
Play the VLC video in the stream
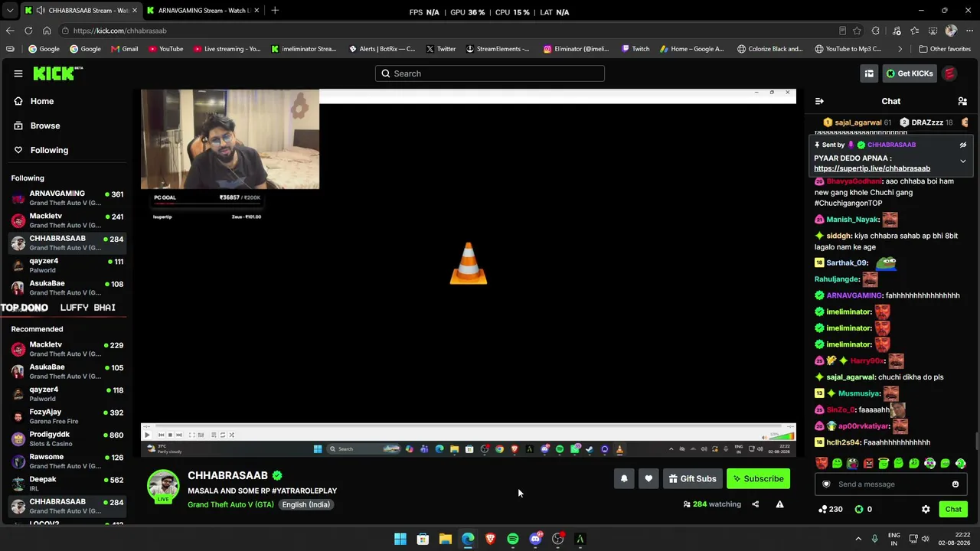click(x=147, y=435)
